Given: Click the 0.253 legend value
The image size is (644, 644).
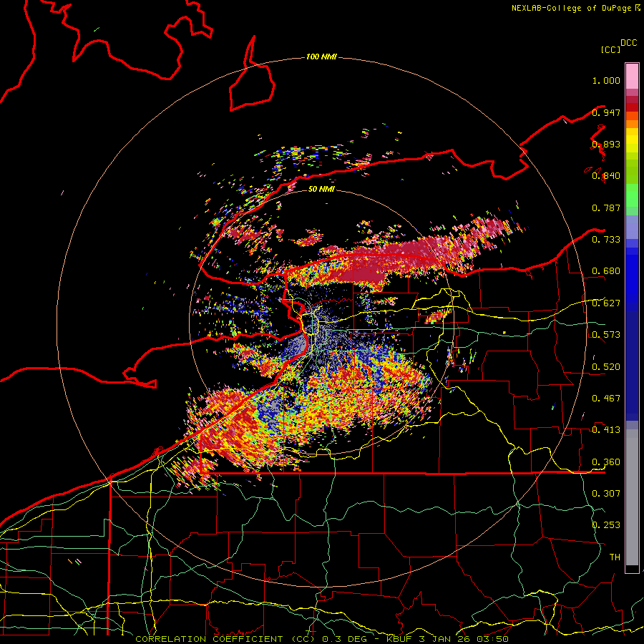Looking at the screenshot, I should (606, 525).
